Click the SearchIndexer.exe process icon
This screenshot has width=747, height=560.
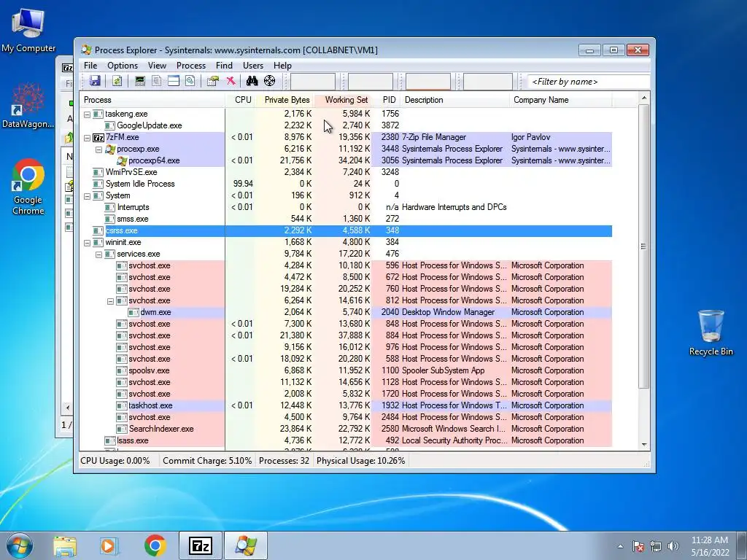[122, 429]
